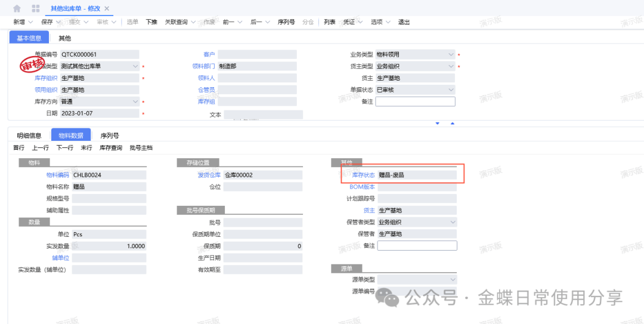Screen dimensions: 644x324
Task: Close the 其他出库单 - 修改 tab
Action: (x=107, y=8)
